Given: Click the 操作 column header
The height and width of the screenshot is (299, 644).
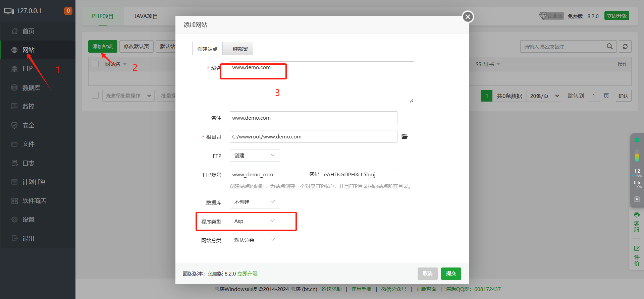Looking at the screenshot, I should (x=623, y=64).
